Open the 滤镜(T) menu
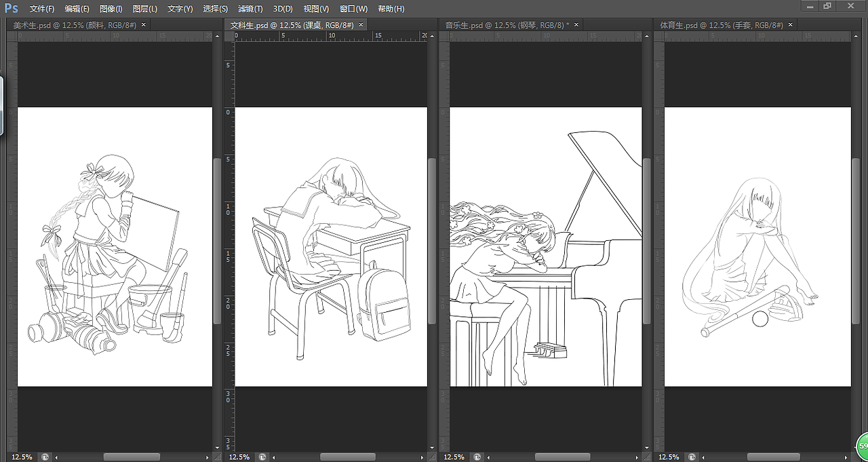Screen dimensions: 868x462 (x=250, y=9)
